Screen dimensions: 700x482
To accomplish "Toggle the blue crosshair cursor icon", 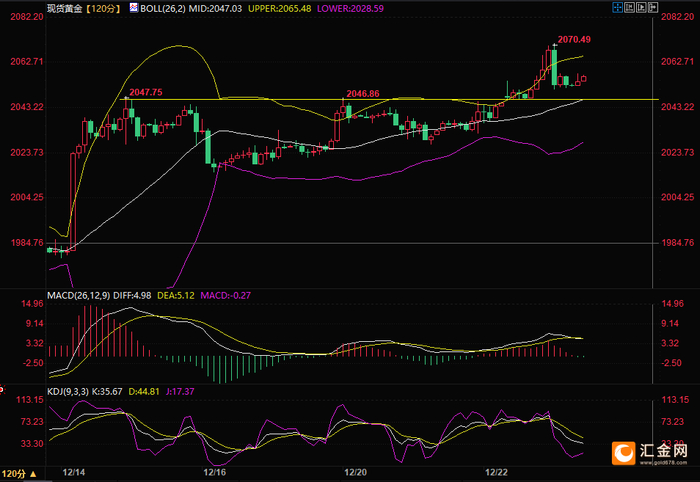I will click(617, 7).
